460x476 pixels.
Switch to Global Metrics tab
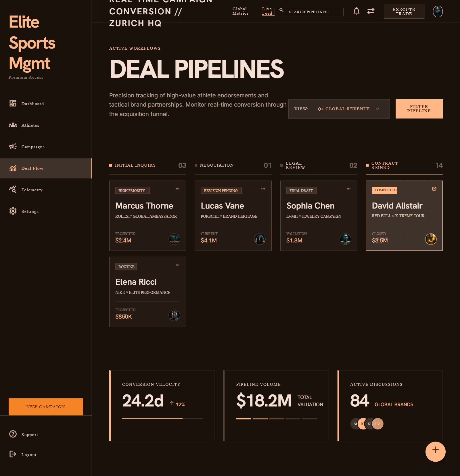(240, 11)
